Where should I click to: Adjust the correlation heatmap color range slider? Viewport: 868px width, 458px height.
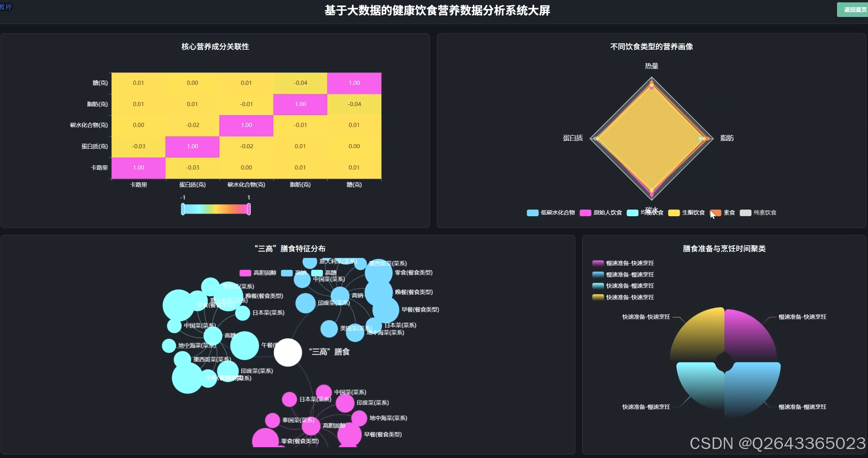coord(216,209)
